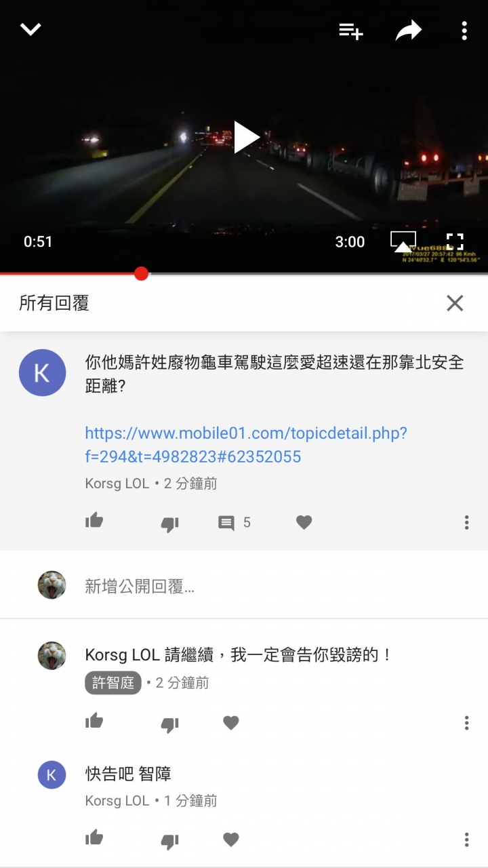This screenshot has width=488, height=868.
Task: Add video to playlist icon
Action: click(x=351, y=31)
